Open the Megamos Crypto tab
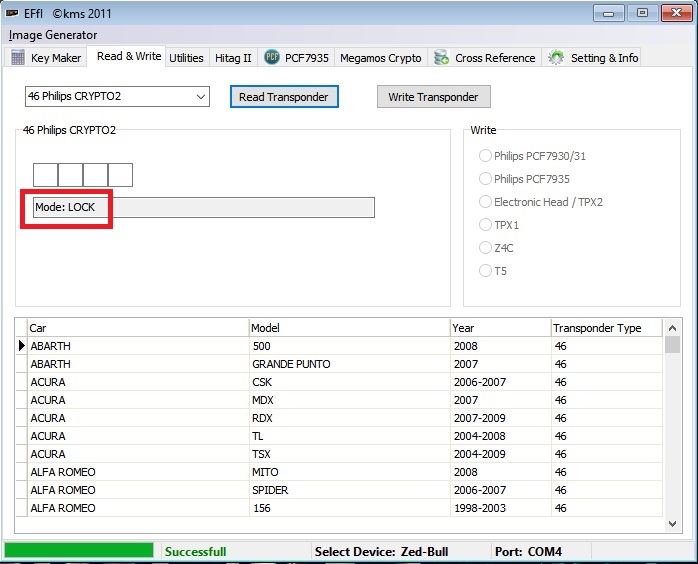This screenshot has width=698, height=564. pos(380,58)
